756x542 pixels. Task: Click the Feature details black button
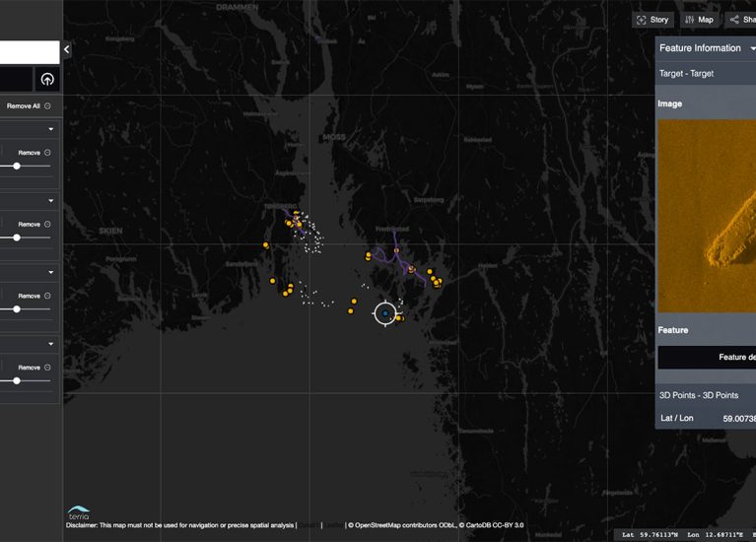(707, 358)
